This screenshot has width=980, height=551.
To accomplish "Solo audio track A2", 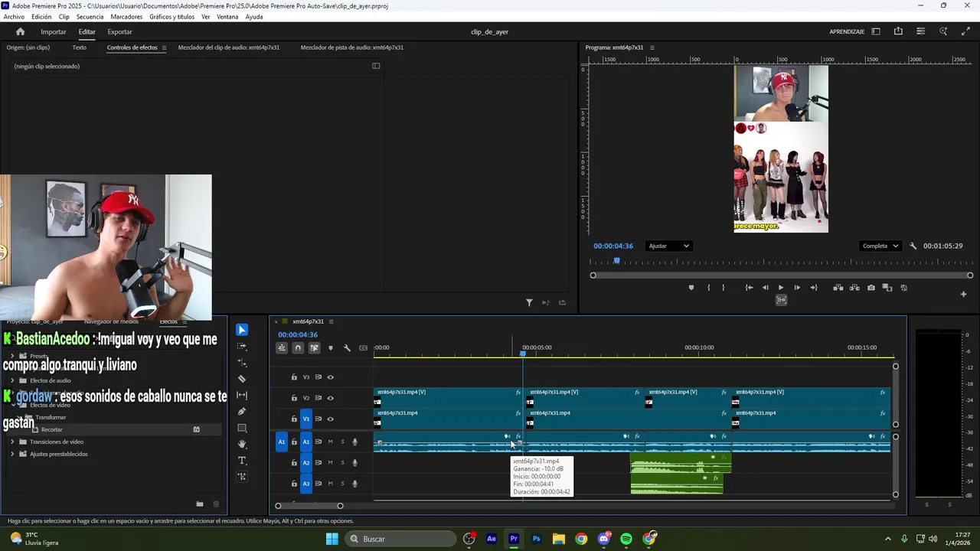I will coord(342,462).
